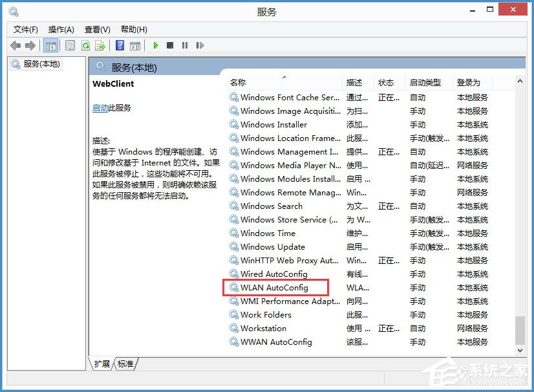Image resolution: width=534 pixels, height=392 pixels.
Task: Open the 操作(A) menu
Action: coord(62,29)
